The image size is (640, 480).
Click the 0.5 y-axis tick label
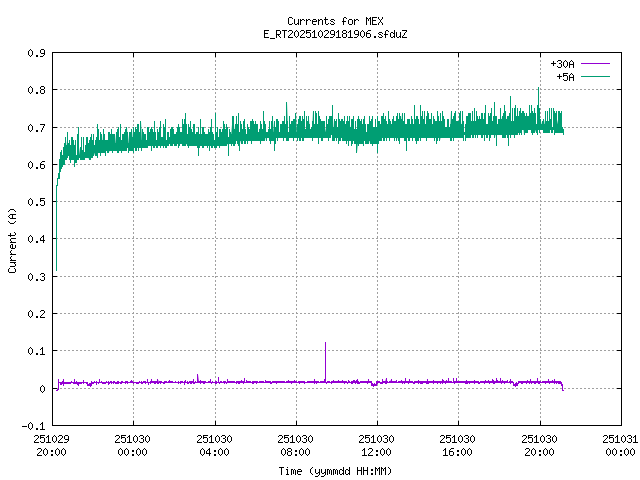pyautogui.click(x=36, y=202)
